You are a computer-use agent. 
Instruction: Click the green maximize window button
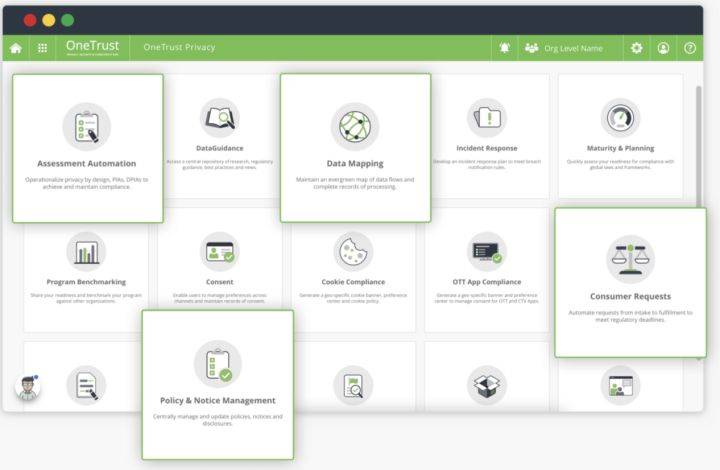pyautogui.click(x=68, y=20)
